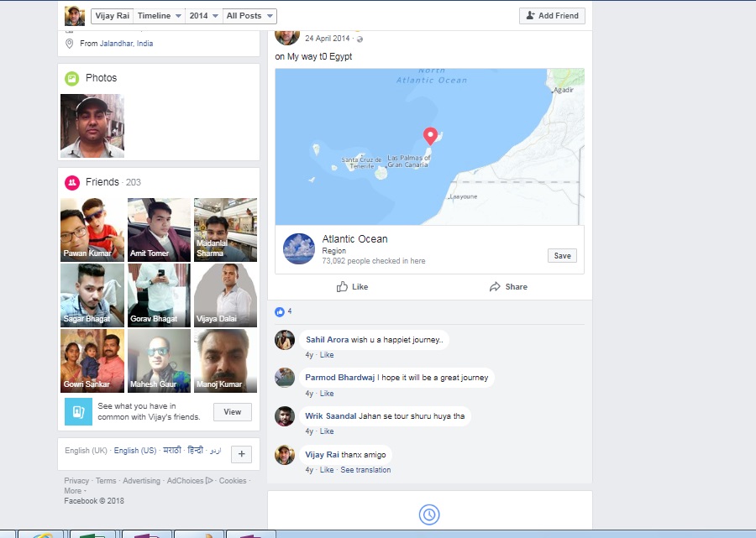Click Sahil Arora's name in comments

pos(328,340)
